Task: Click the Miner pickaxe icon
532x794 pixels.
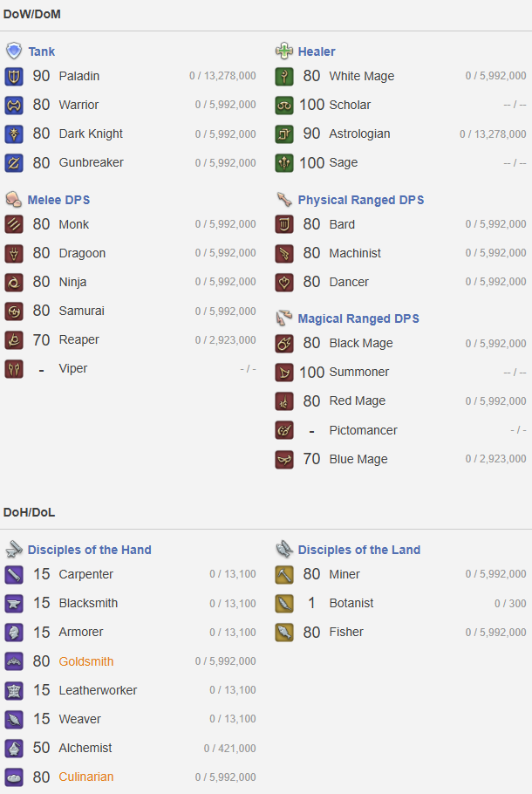Action: click(284, 575)
